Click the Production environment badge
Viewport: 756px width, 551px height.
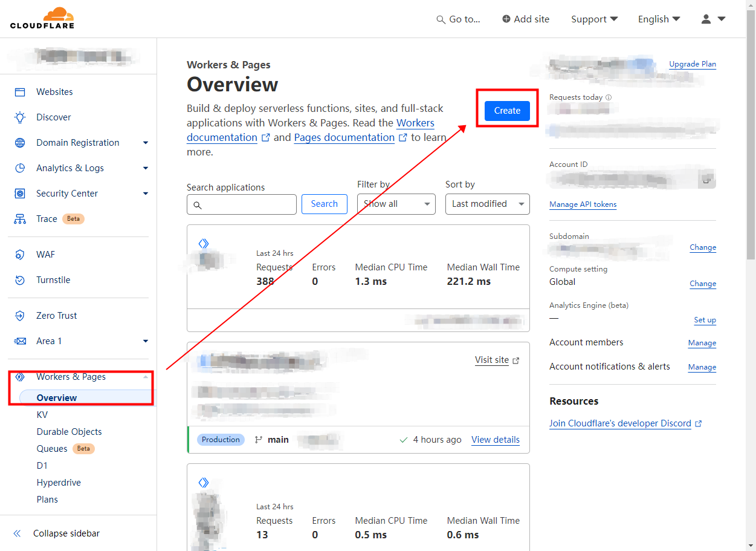tap(221, 440)
